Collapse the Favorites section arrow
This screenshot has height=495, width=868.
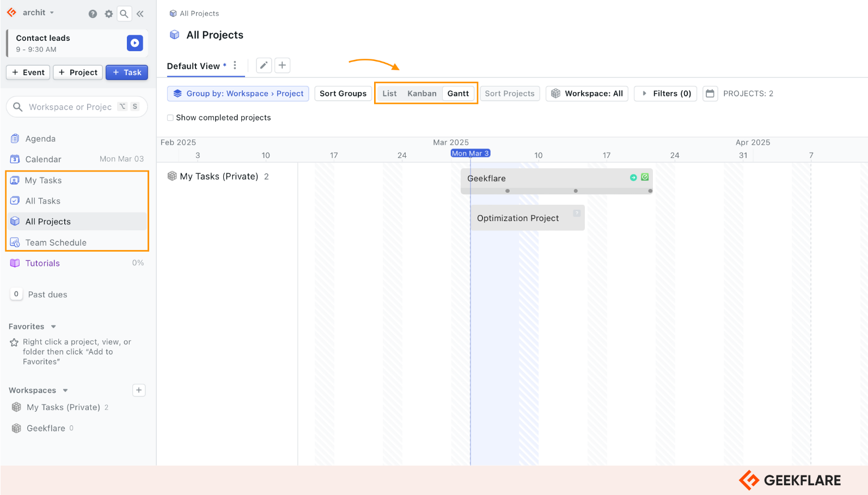53,327
